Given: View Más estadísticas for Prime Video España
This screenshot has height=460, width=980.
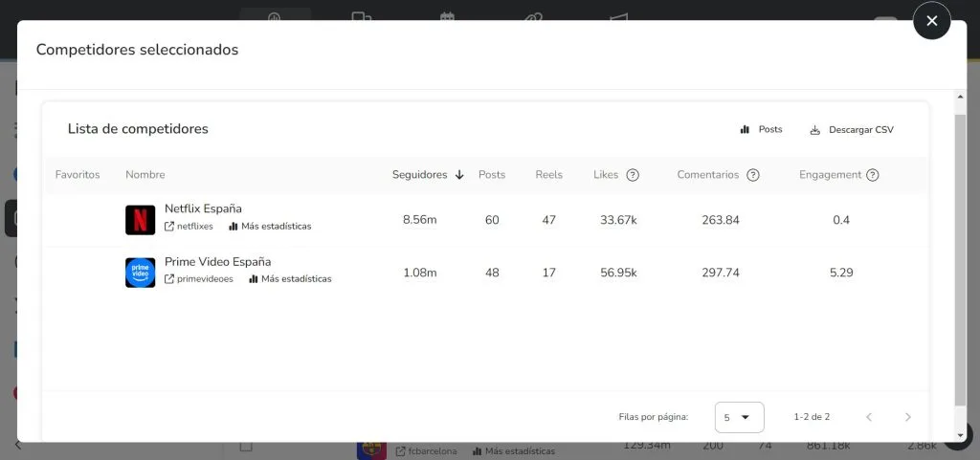Looking at the screenshot, I should [290, 279].
